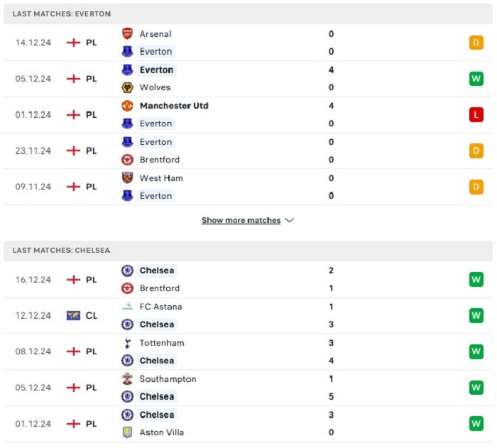Click the Southampton crest icon
This screenshot has height=448, width=497.
(x=127, y=378)
